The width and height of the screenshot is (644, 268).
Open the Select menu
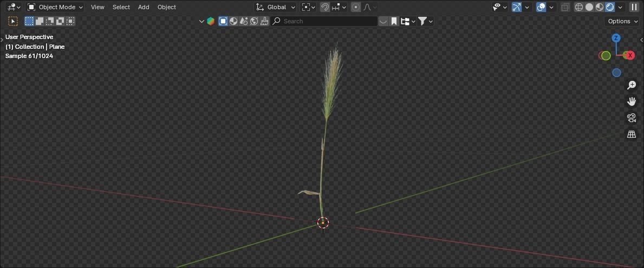point(121,7)
